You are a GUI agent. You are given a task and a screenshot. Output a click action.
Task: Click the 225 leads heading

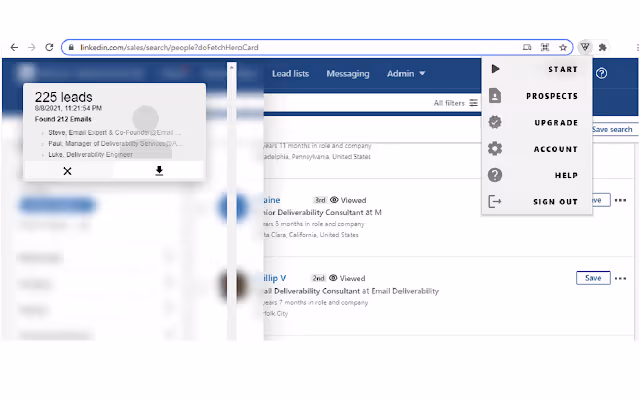pos(63,97)
